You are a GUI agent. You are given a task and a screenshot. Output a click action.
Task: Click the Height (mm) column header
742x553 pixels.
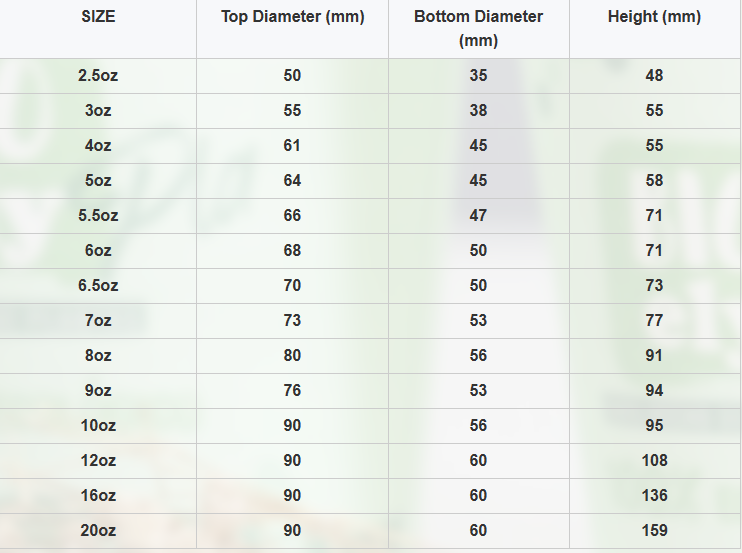(654, 17)
